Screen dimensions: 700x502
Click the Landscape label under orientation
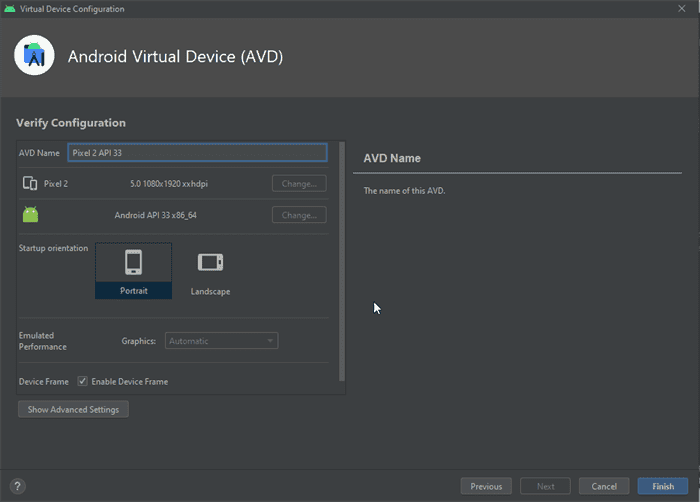pos(210,291)
